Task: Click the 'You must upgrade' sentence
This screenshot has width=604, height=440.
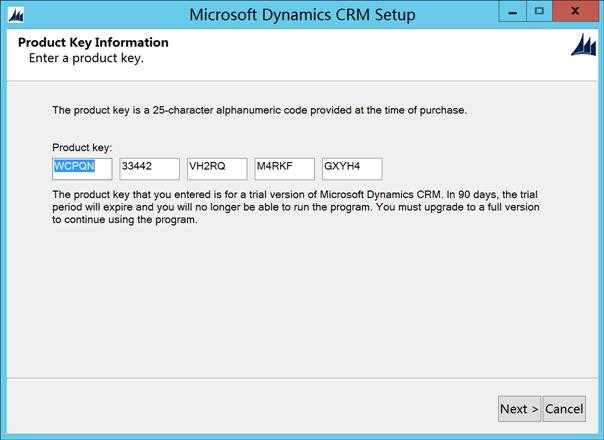Action: [296, 213]
